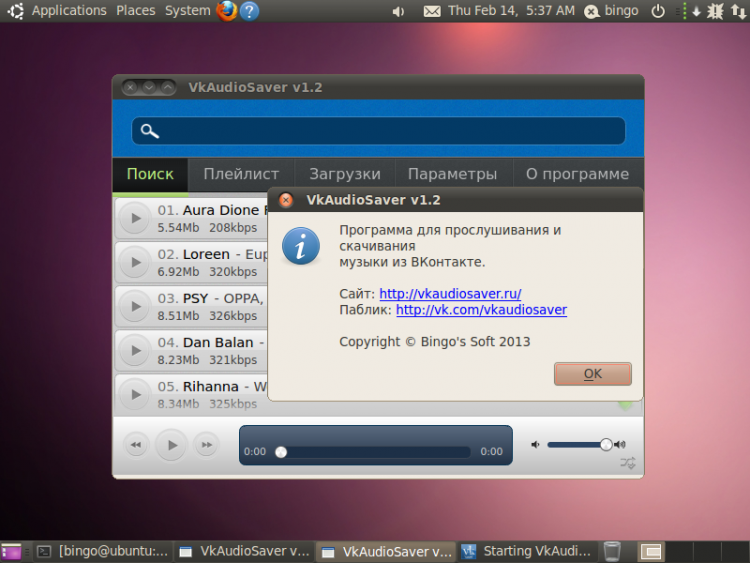
Task: Click the bug-like tray icon
Action: [716, 11]
